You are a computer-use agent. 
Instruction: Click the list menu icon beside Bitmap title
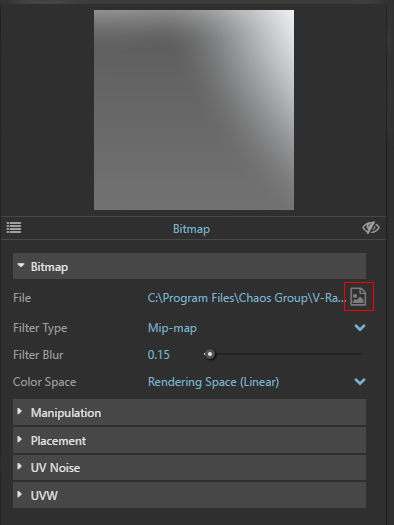coord(14,228)
